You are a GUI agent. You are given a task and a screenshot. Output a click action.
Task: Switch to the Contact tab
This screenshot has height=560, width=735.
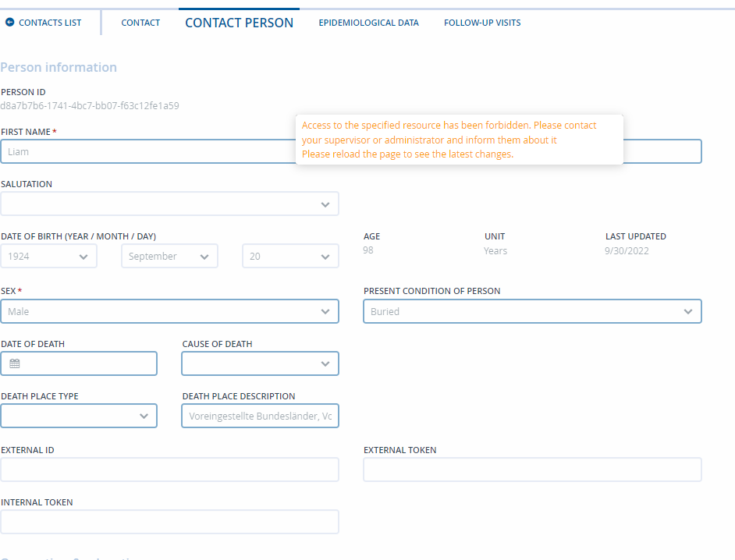point(140,23)
